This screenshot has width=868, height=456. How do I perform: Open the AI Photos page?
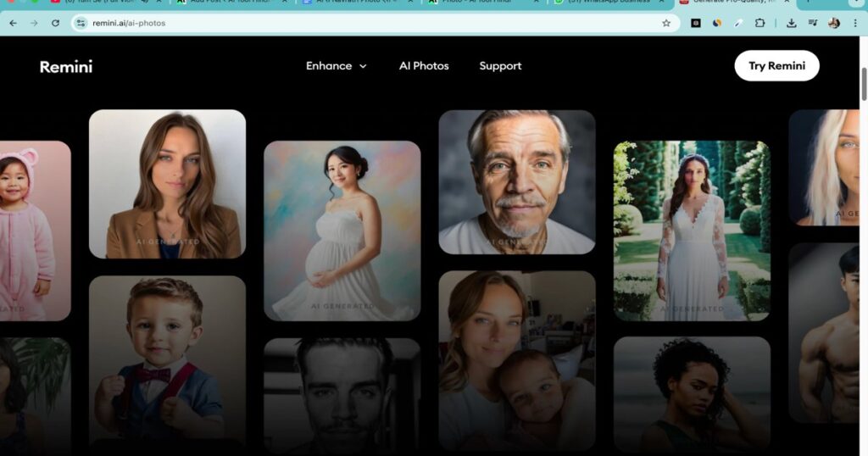pos(424,66)
